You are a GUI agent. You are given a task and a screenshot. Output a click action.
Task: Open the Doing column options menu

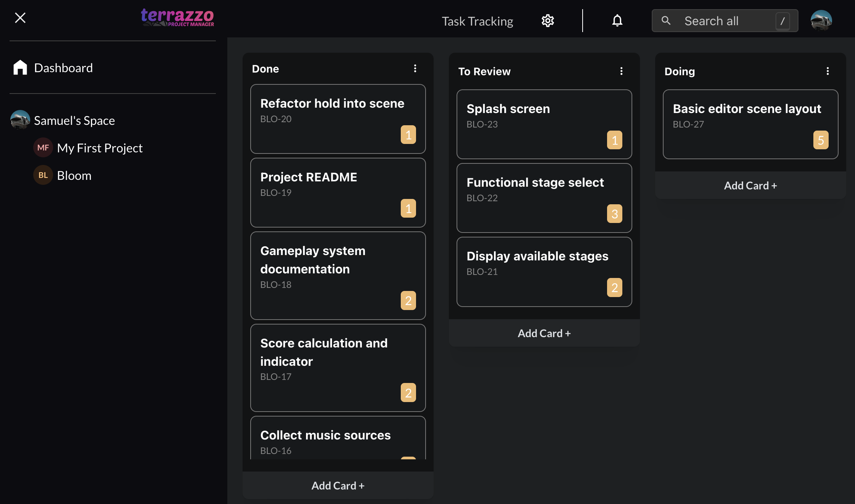coord(827,71)
